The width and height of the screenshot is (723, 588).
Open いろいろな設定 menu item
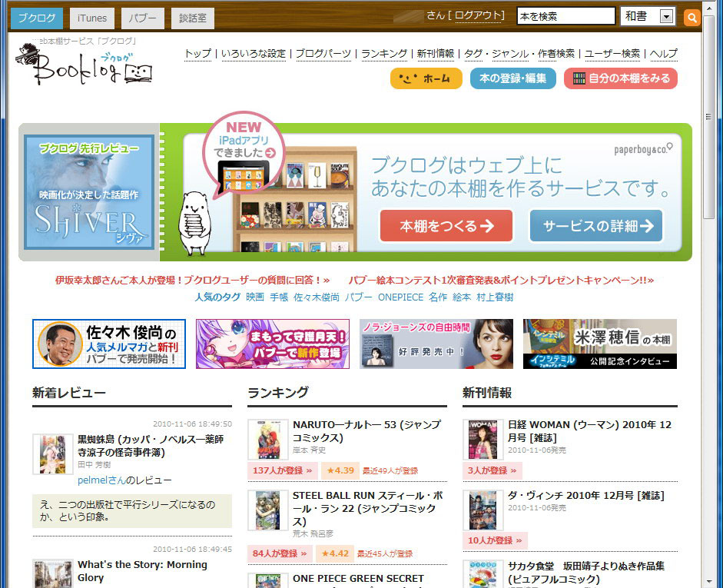click(254, 54)
